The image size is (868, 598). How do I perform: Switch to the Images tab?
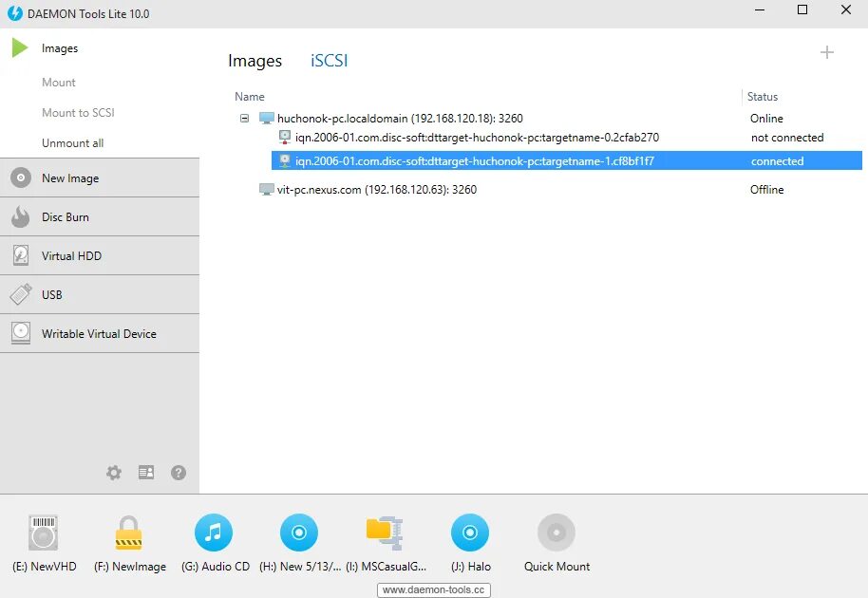(255, 61)
